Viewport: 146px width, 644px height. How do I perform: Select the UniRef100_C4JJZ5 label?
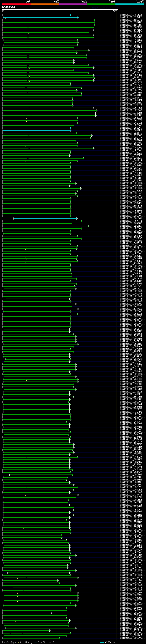(x=131, y=457)
